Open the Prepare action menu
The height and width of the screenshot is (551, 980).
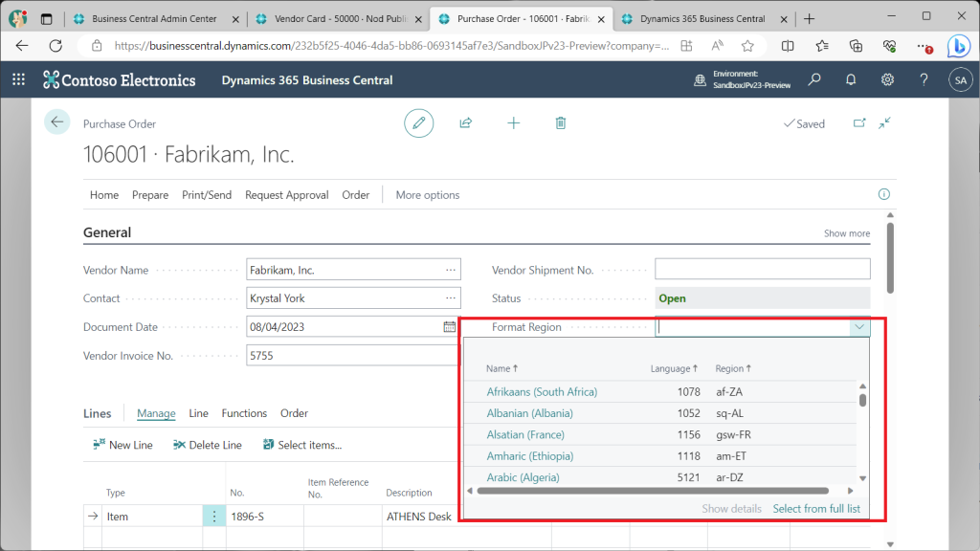(x=150, y=195)
